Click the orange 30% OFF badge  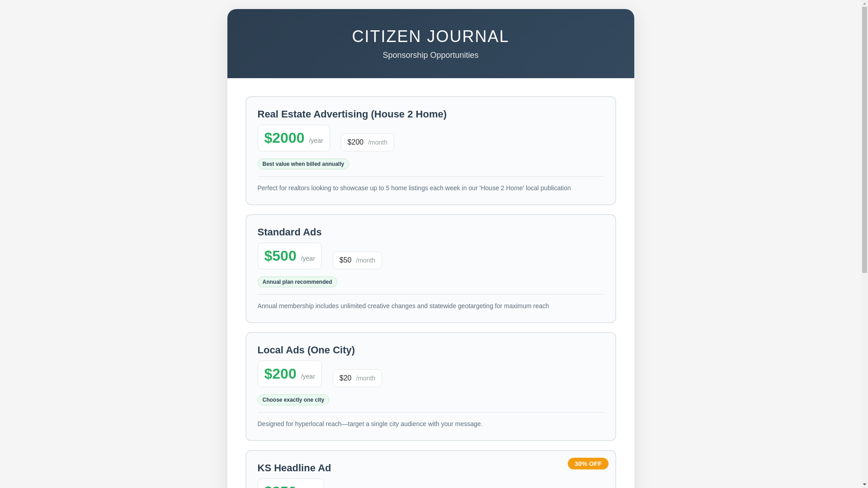588,464
